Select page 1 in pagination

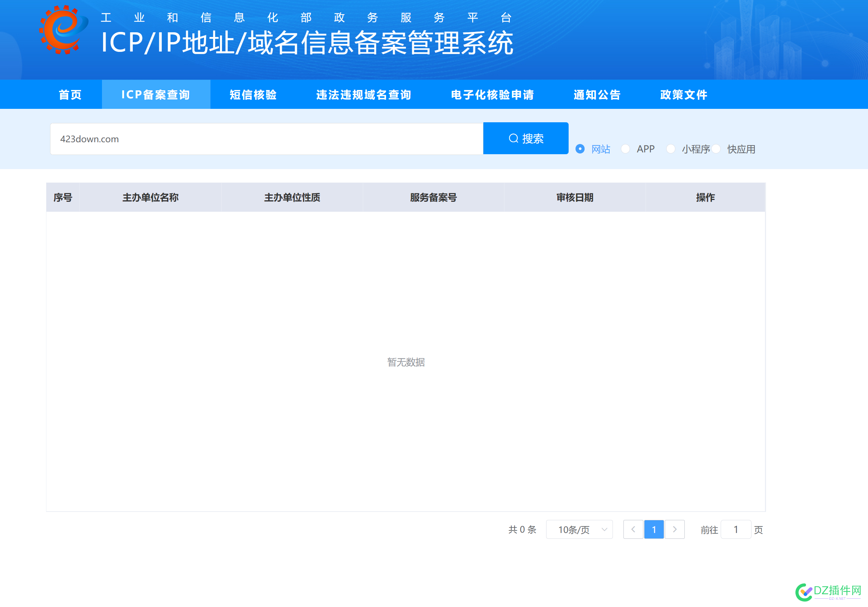pos(654,529)
